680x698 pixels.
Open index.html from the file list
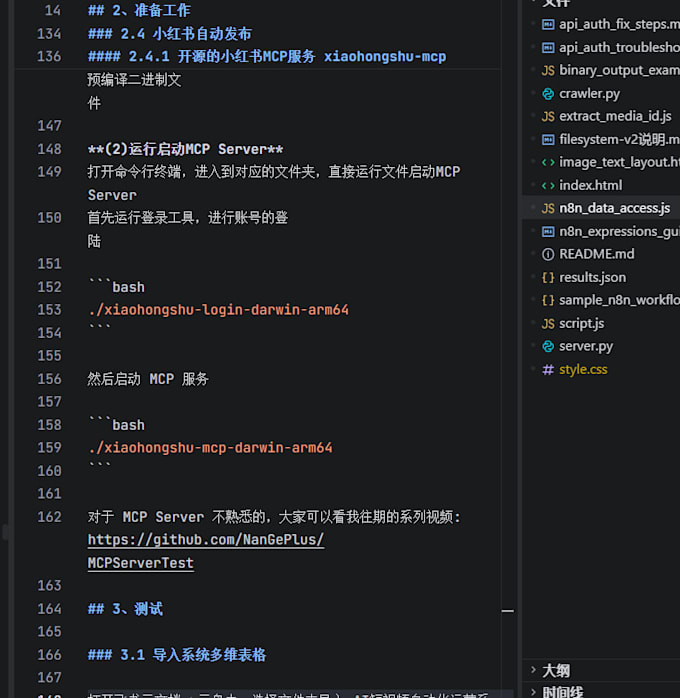591,185
